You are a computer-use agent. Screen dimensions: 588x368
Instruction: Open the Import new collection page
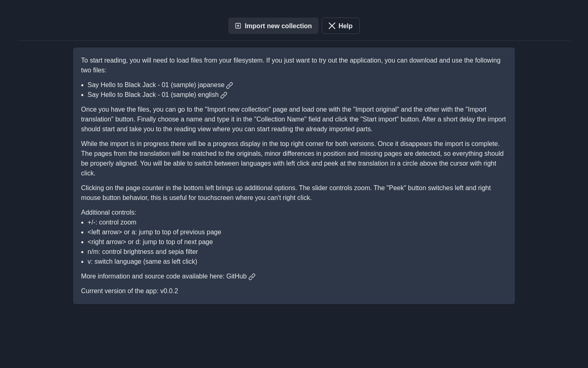(273, 26)
